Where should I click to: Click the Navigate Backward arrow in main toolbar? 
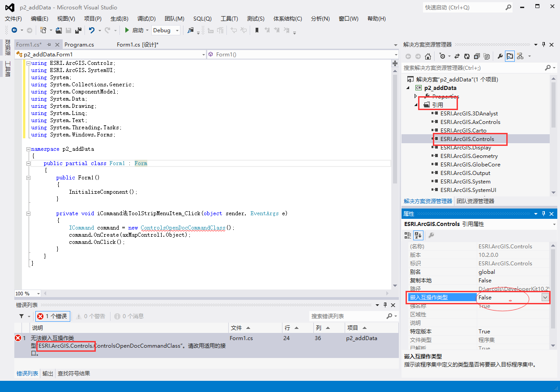14,30
